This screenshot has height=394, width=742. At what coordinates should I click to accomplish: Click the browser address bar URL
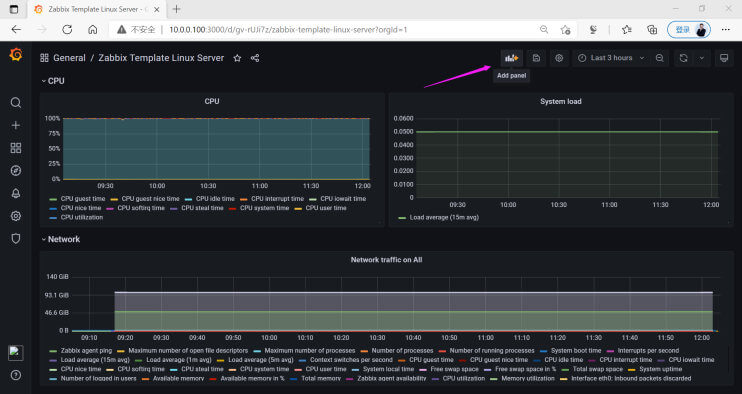pyautogui.click(x=288, y=29)
